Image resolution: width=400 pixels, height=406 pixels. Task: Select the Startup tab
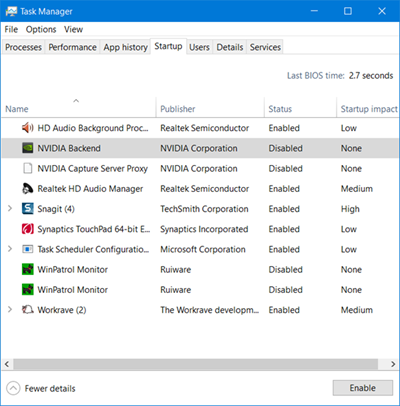coord(168,46)
